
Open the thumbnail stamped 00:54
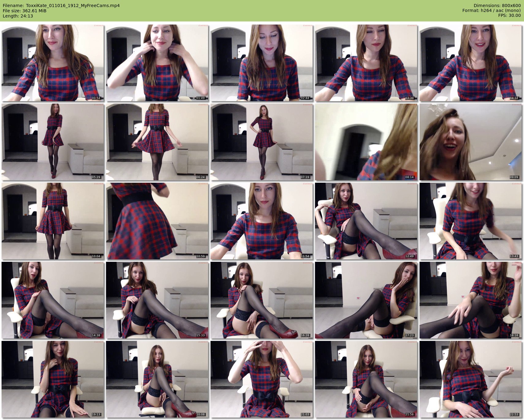point(53,63)
